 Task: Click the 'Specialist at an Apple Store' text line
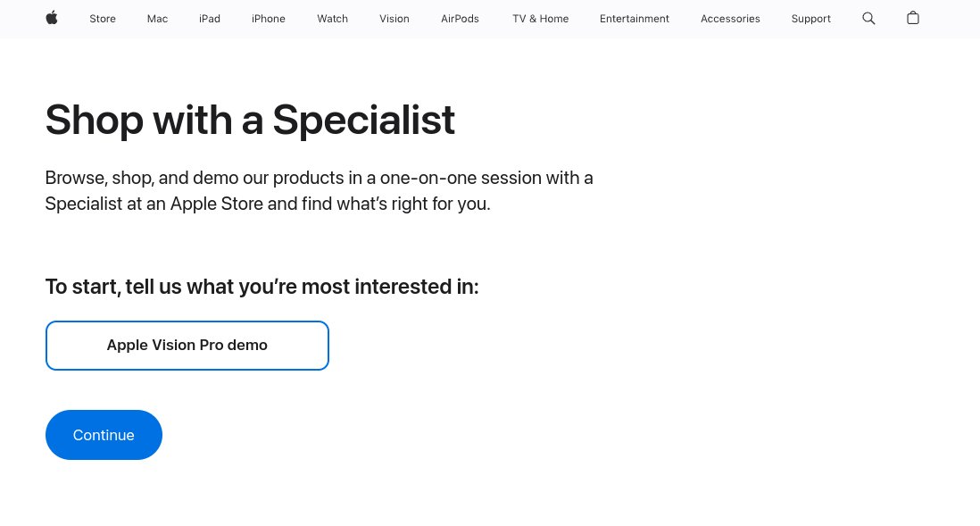point(268,204)
